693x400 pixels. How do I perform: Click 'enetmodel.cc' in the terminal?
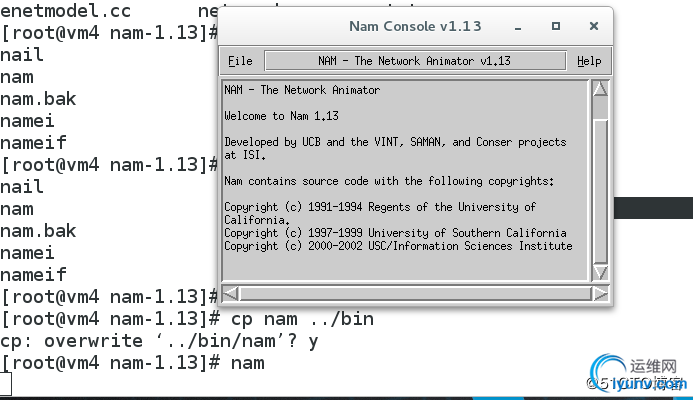(x=65, y=11)
